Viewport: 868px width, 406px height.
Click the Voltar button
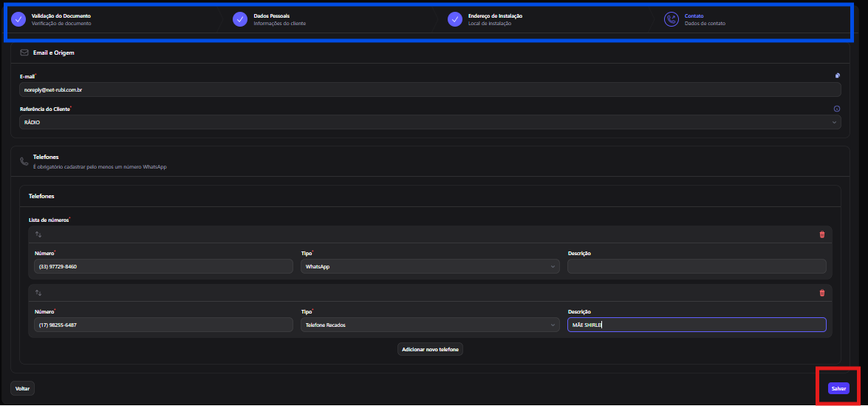tap(23, 388)
